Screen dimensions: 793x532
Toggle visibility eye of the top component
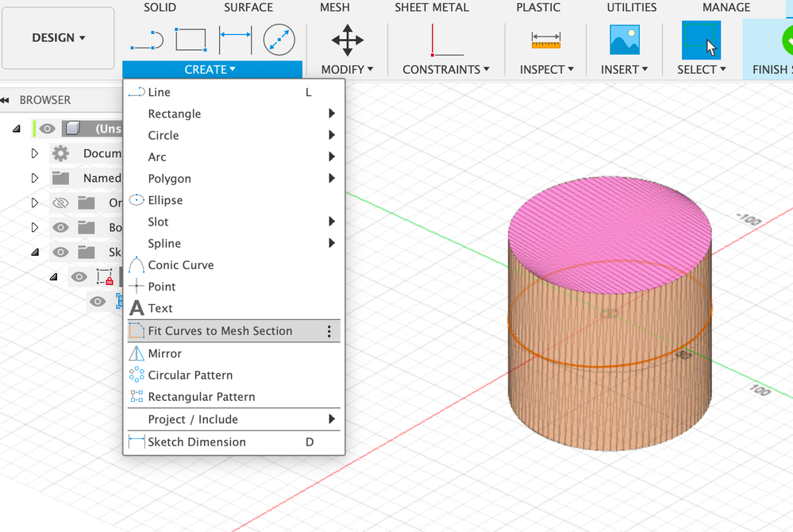[47, 129]
